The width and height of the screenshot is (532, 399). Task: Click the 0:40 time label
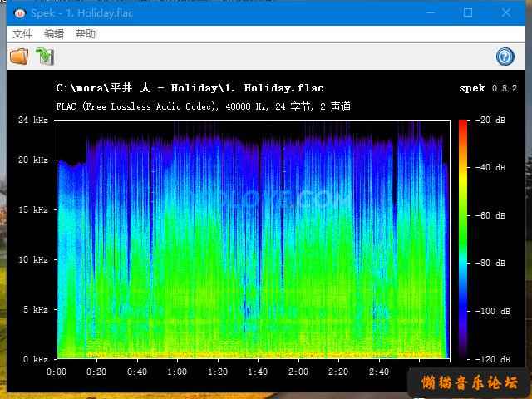[x=137, y=372]
